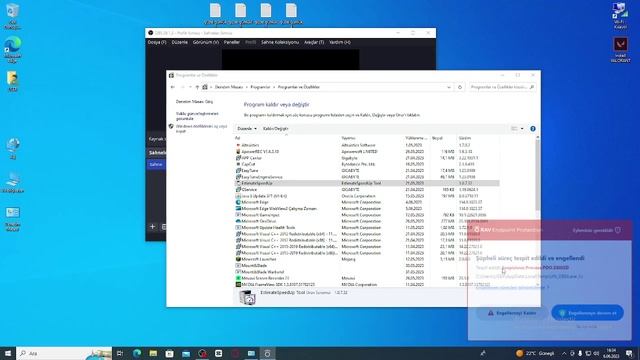640x360 pixels.
Task: Open Microsoft Store from taskbar
Action: [169, 353]
